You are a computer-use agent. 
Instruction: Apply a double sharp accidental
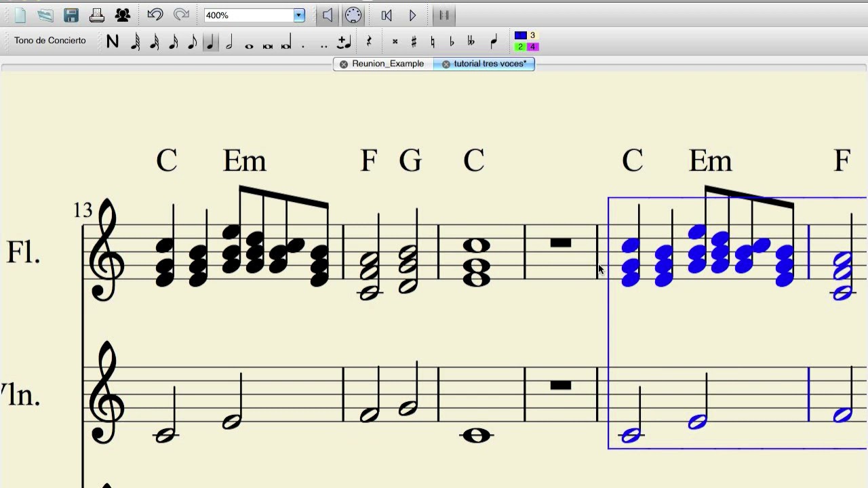tap(395, 42)
